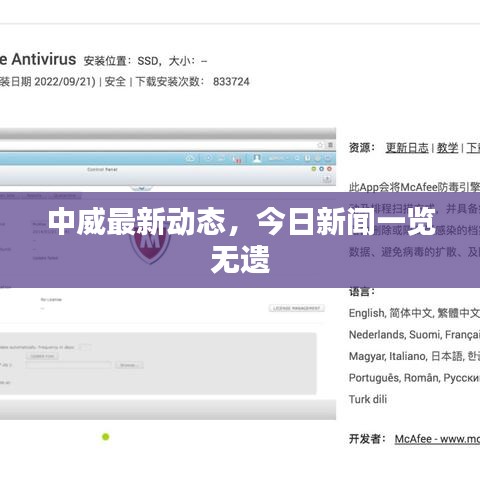Viewport: 480px width, 480px height.
Task: Open the McAfee developer website link
Action: click(437, 439)
